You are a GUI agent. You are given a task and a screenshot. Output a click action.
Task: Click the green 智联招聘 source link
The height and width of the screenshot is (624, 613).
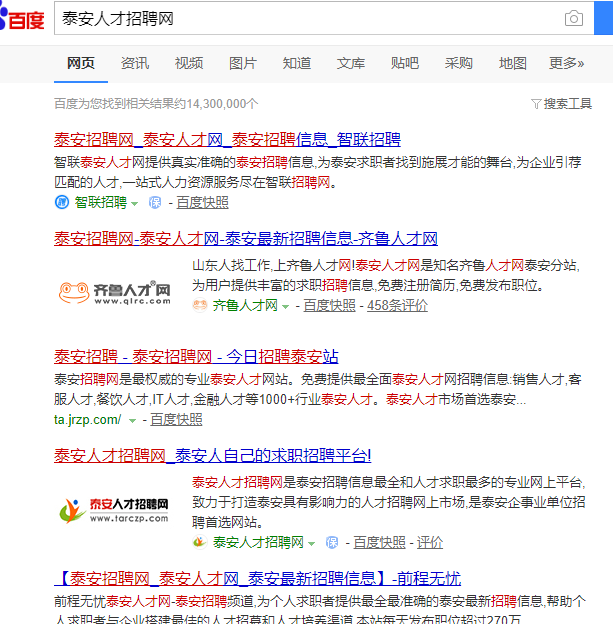click(101, 203)
